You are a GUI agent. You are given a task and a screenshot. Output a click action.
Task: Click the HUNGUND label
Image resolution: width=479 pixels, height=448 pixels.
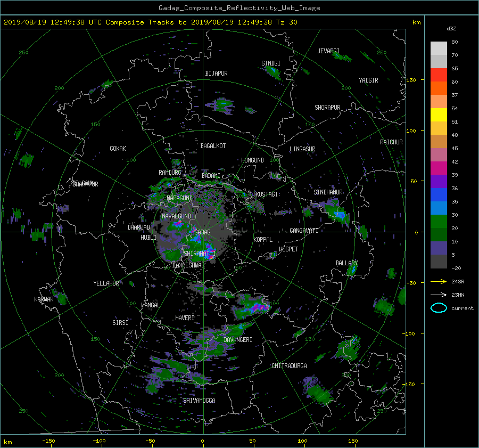[x=252, y=160]
